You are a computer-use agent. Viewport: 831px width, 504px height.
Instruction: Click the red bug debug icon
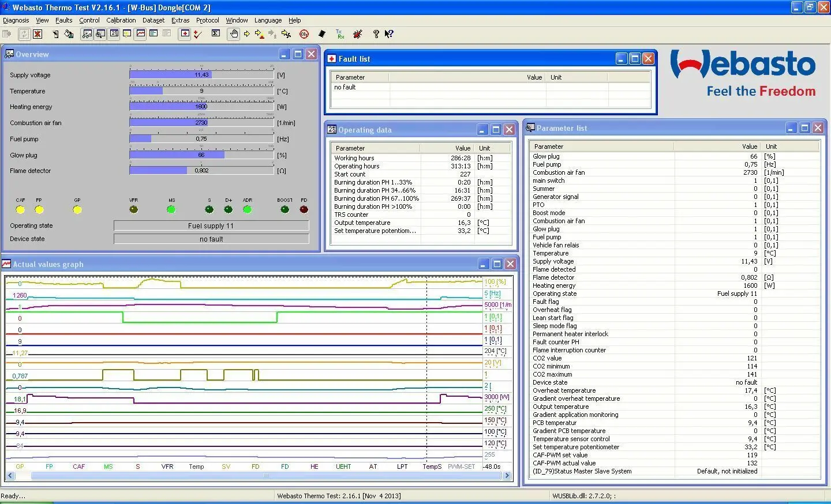358,34
